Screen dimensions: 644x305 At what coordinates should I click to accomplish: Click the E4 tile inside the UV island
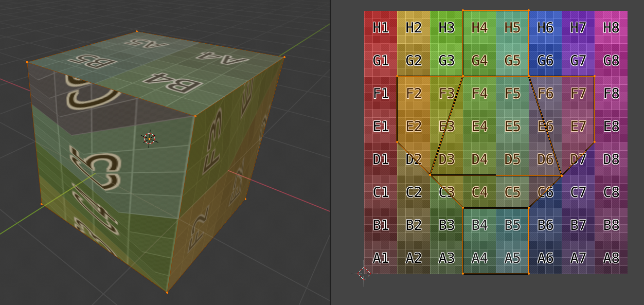point(479,126)
